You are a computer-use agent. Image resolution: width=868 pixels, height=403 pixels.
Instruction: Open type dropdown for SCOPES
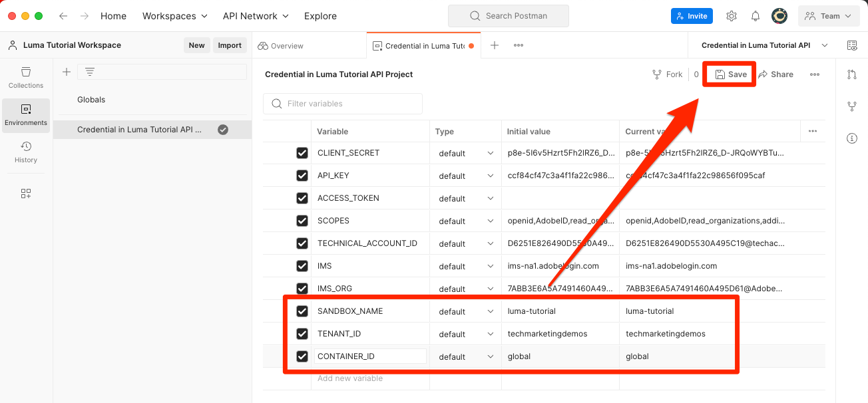466,221
